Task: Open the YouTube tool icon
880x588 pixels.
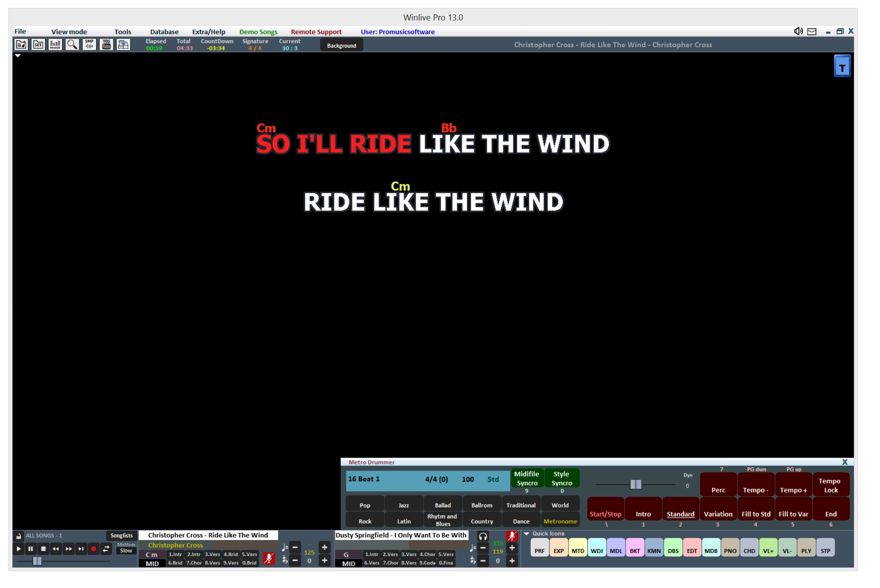Action: pos(106,44)
